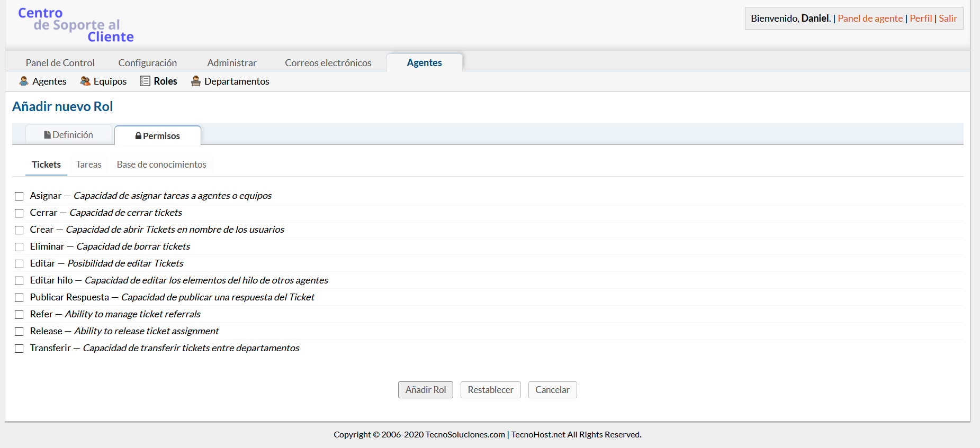980x448 pixels.
Task: Open the Panel de agente link
Action: click(x=870, y=19)
